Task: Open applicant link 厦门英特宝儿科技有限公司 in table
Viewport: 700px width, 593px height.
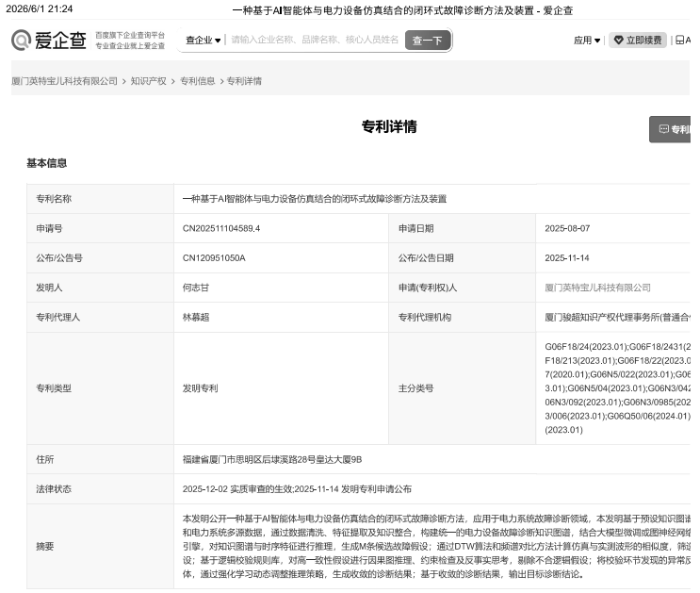Action: click(597, 288)
